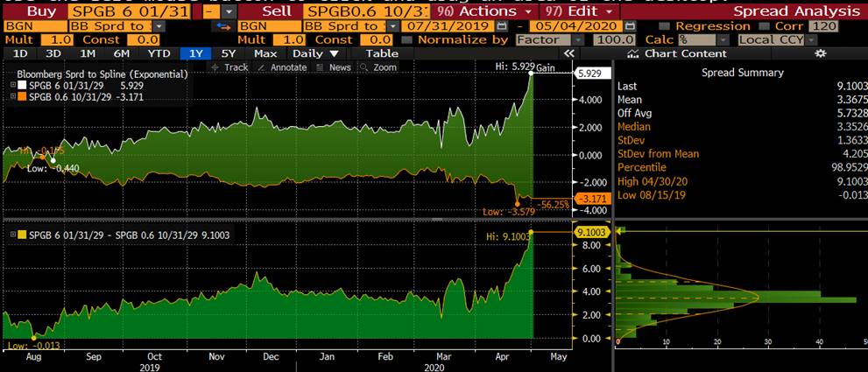
Task: Edit Buy side Const value
Action: 143,40
